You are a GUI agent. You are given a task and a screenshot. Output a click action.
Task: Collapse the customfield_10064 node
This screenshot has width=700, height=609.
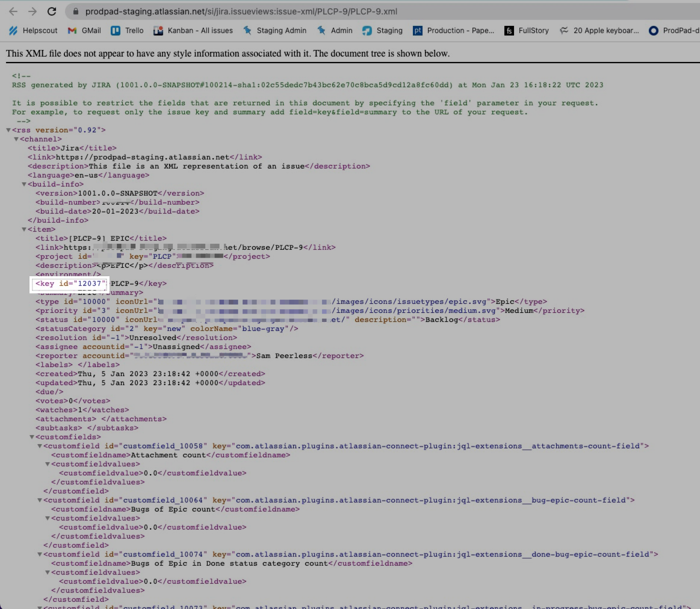click(40, 500)
